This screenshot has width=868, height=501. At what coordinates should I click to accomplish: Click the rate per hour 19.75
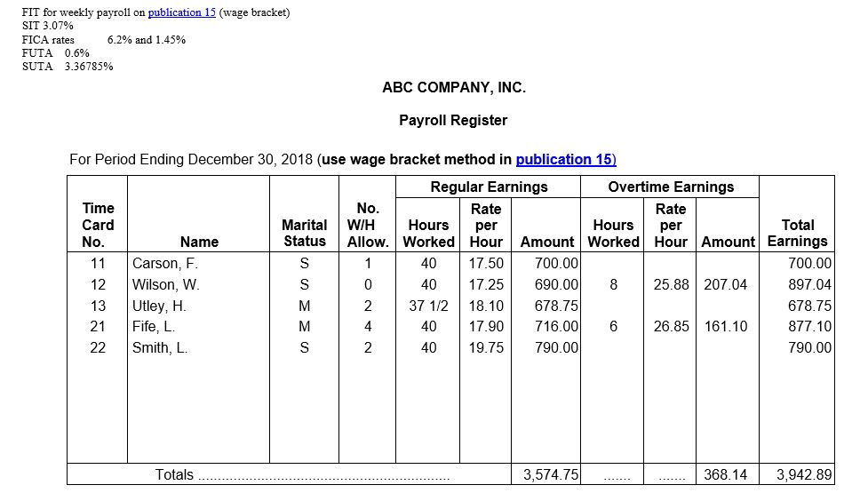point(486,347)
